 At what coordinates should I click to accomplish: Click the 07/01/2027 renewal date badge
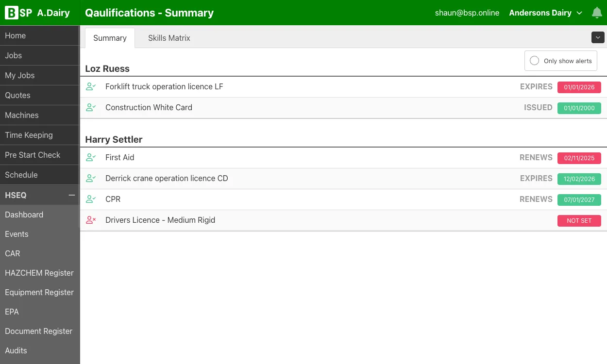579,200
